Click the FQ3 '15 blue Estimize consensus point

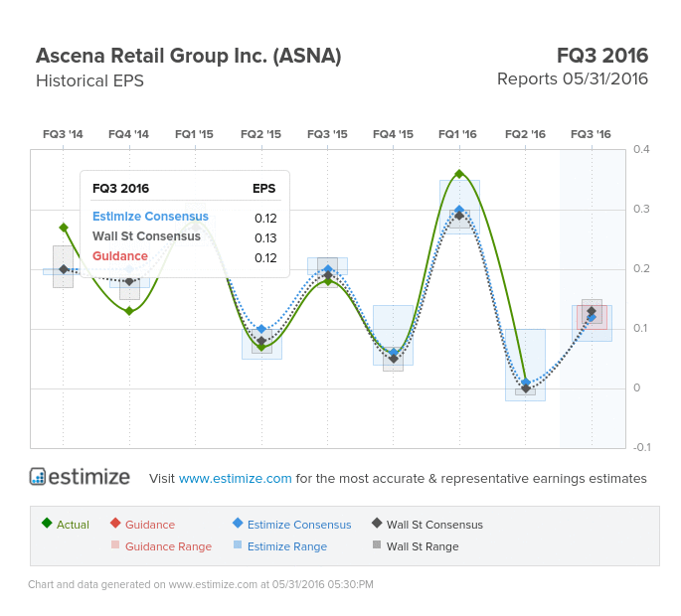click(x=328, y=269)
